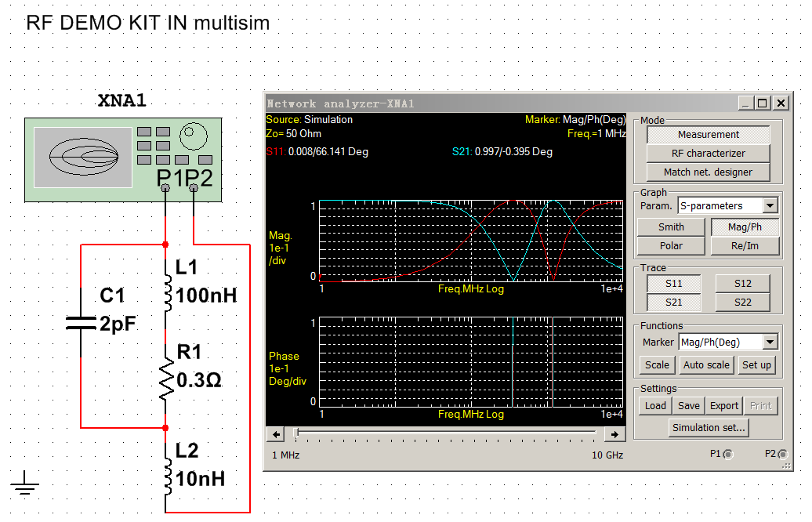Show the Smith chart graph
The image size is (812, 522).
[671, 227]
